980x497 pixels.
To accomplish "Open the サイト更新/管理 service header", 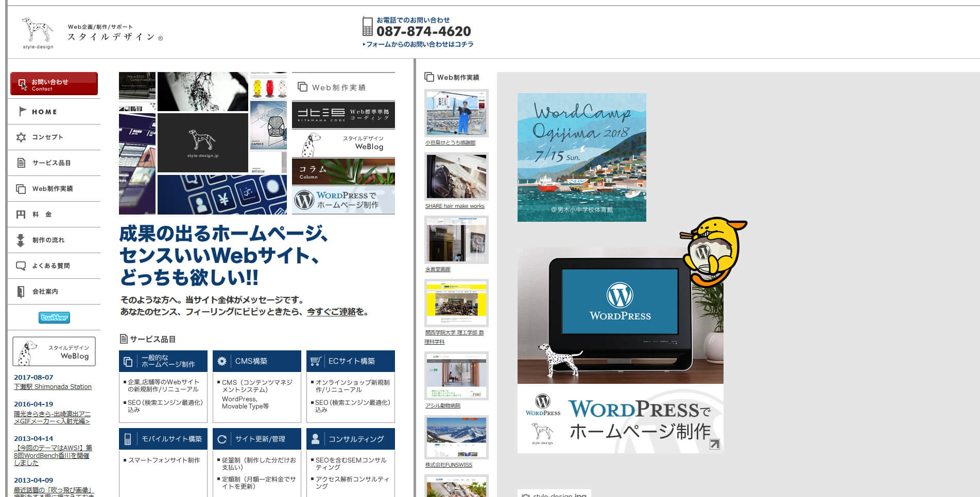I will (x=257, y=439).
